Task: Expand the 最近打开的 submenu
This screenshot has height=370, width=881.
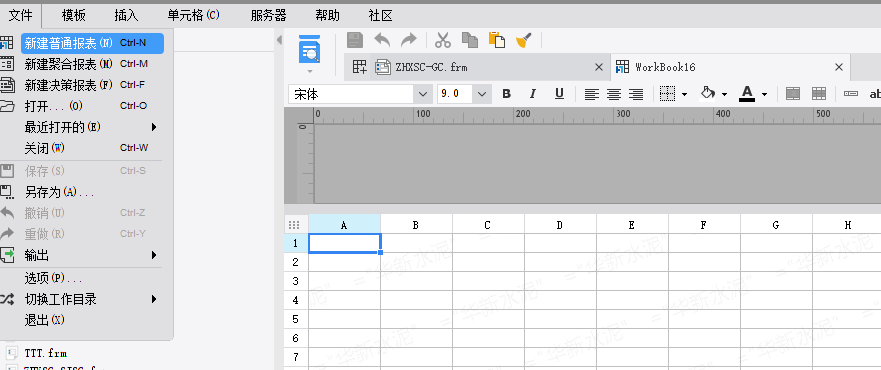Action: point(90,127)
